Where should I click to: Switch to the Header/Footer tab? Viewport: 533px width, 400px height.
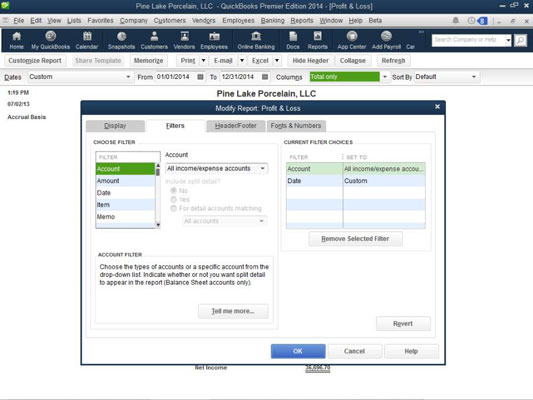(x=236, y=126)
